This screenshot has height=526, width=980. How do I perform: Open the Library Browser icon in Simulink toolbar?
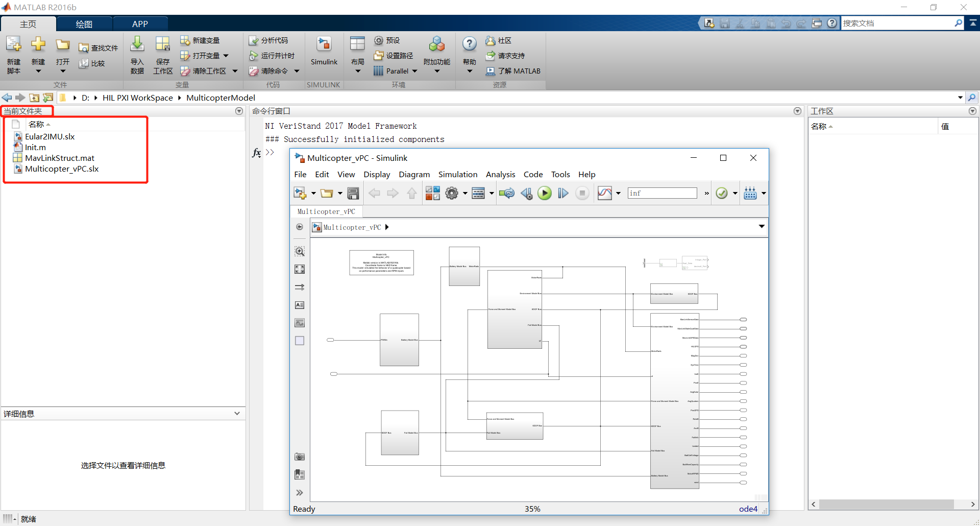pyautogui.click(x=433, y=193)
